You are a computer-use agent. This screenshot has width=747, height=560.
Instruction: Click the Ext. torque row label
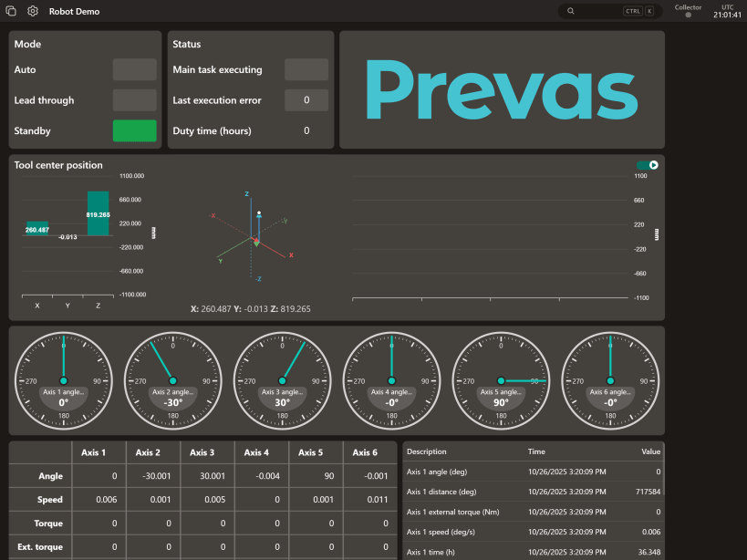tap(40, 546)
